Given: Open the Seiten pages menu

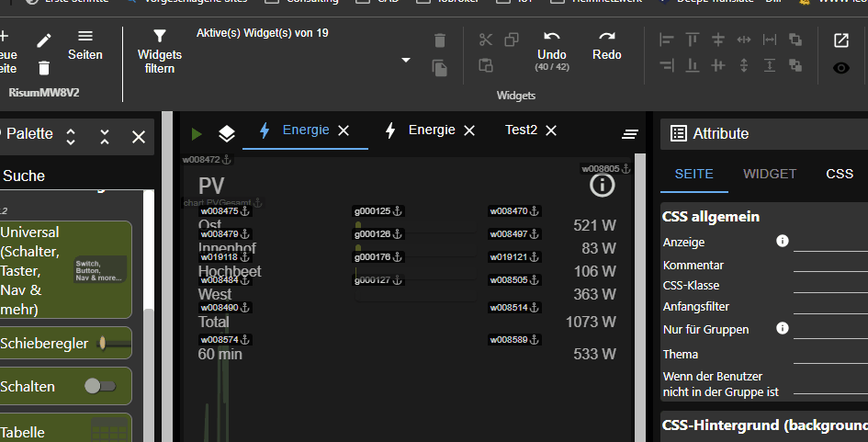Looking at the screenshot, I should (85, 44).
